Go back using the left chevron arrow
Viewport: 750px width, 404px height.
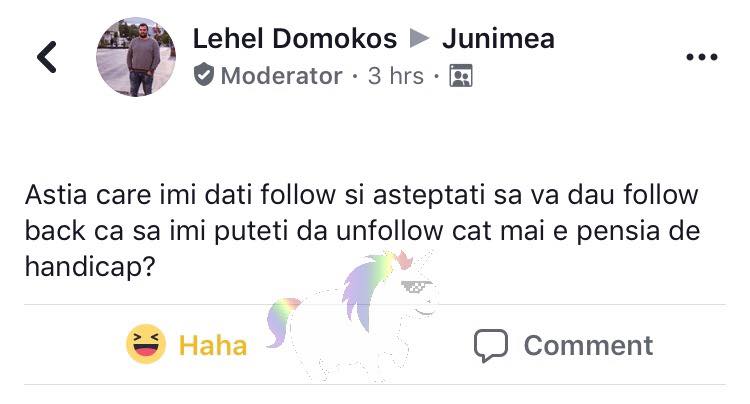pos(47,57)
